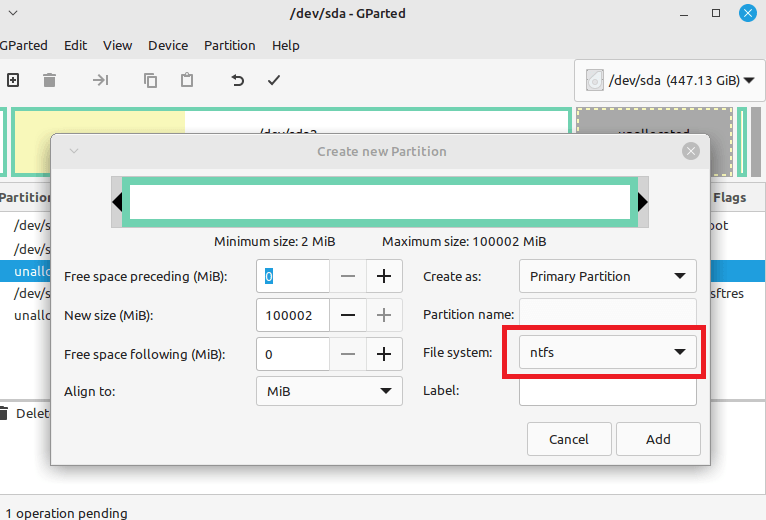Close the Create new Partition dialog
The image size is (766, 520).
tap(690, 151)
